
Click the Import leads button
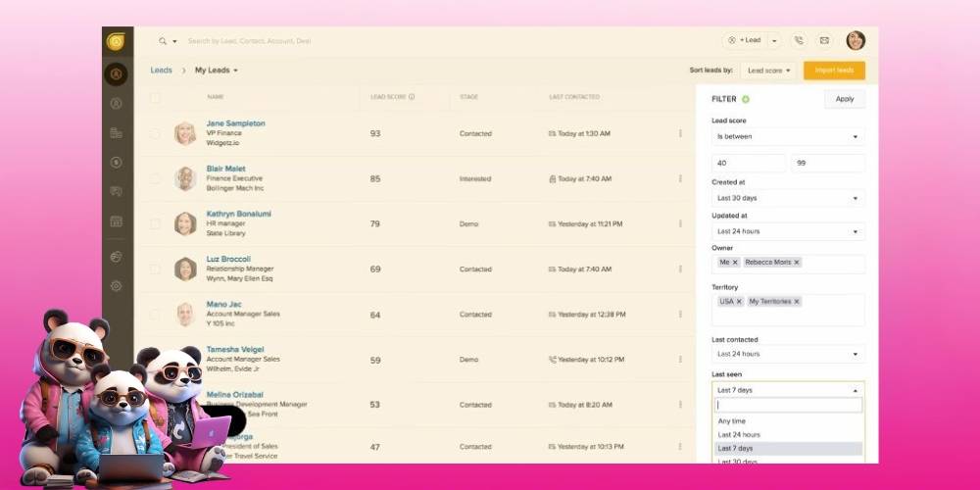point(834,71)
